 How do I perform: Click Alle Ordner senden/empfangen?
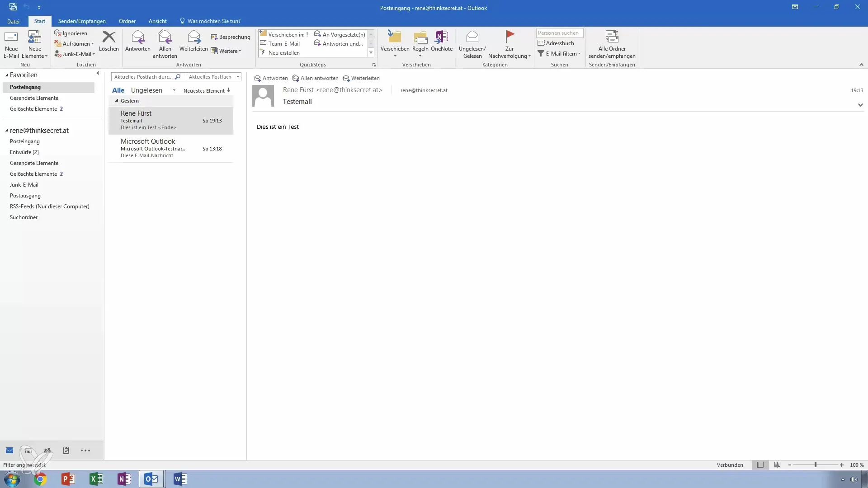[x=612, y=44]
